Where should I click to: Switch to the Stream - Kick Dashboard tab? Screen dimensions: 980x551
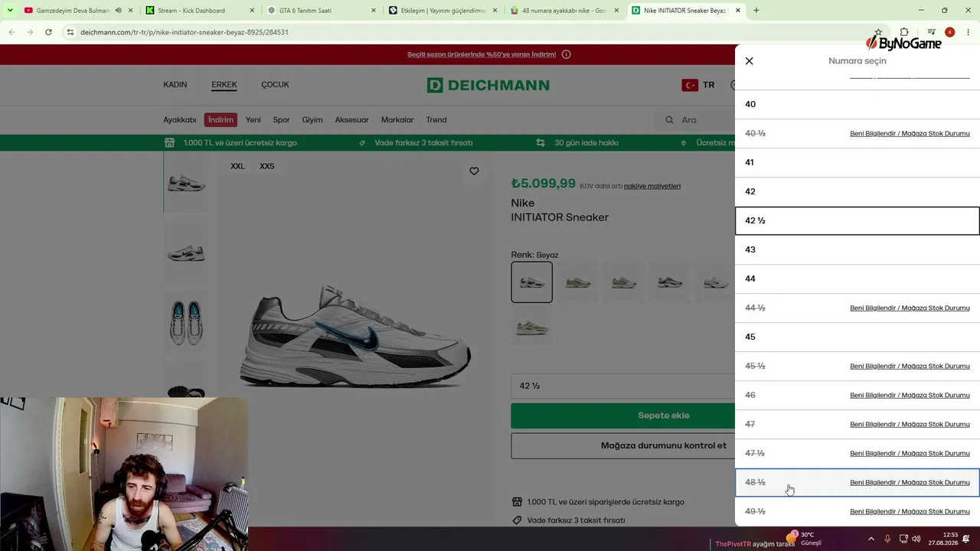(x=199, y=11)
